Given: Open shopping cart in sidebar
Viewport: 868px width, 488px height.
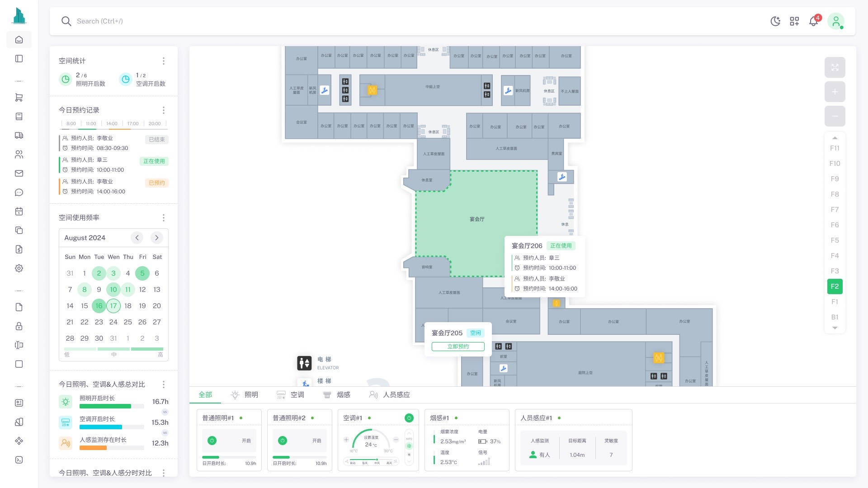Looking at the screenshot, I should coord(19,98).
